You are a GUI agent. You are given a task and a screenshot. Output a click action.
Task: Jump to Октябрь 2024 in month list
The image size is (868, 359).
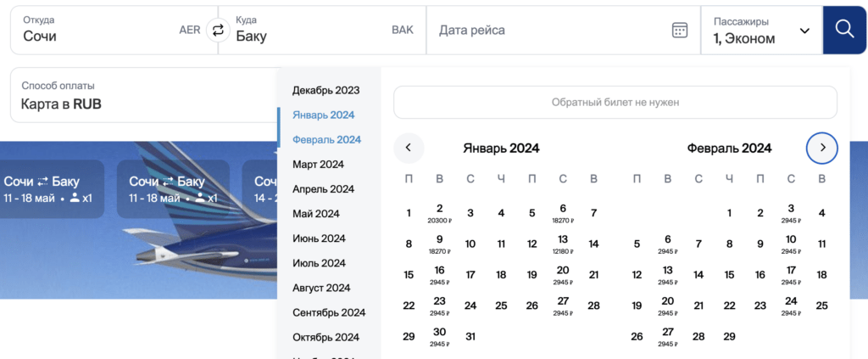click(x=326, y=338)
